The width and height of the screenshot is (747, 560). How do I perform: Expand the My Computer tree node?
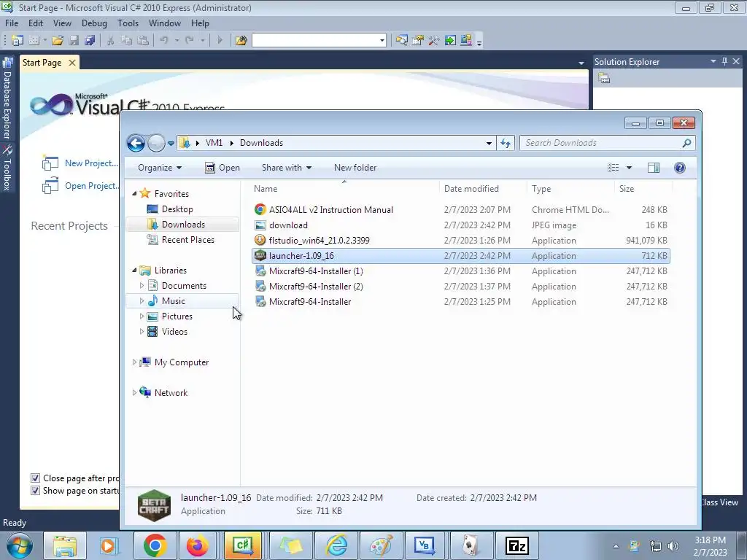(x=134, y=362)
